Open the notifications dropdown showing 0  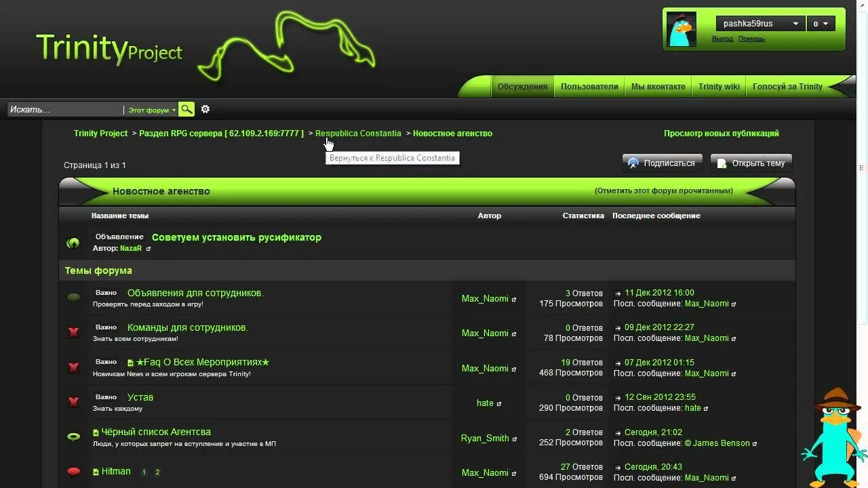click(x=821, y=24)
